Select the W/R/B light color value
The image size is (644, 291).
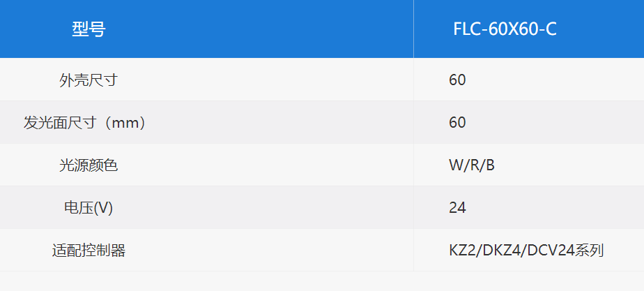click(x=471, y=165)
